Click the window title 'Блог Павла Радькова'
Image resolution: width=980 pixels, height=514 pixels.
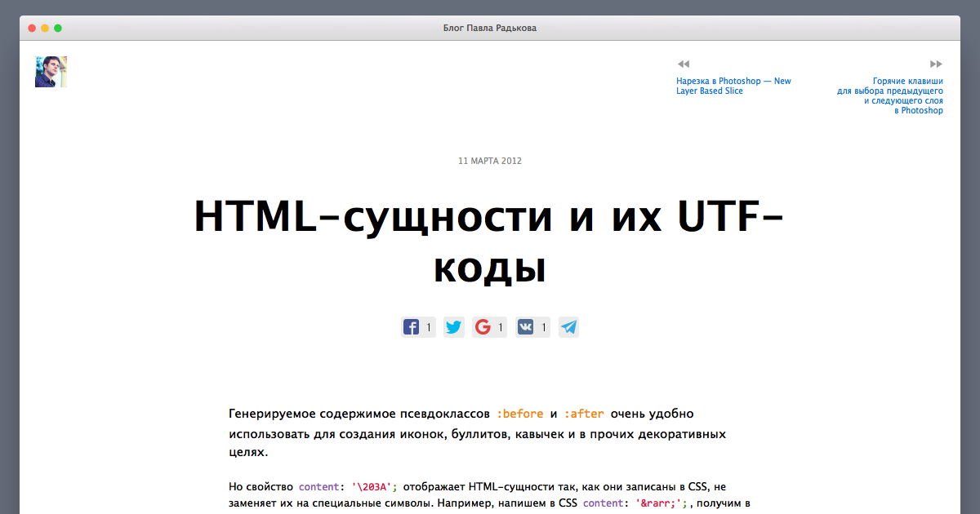pyautogui.click(x=488, y=27)
